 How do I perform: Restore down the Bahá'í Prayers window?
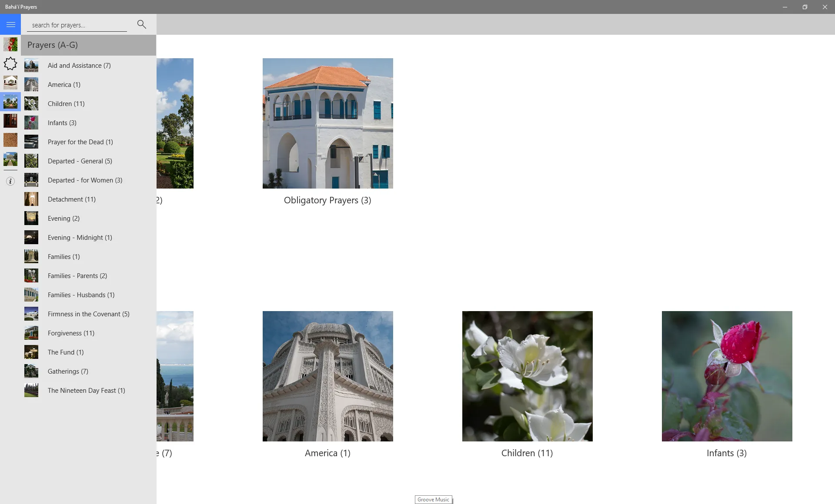(805, 7)
